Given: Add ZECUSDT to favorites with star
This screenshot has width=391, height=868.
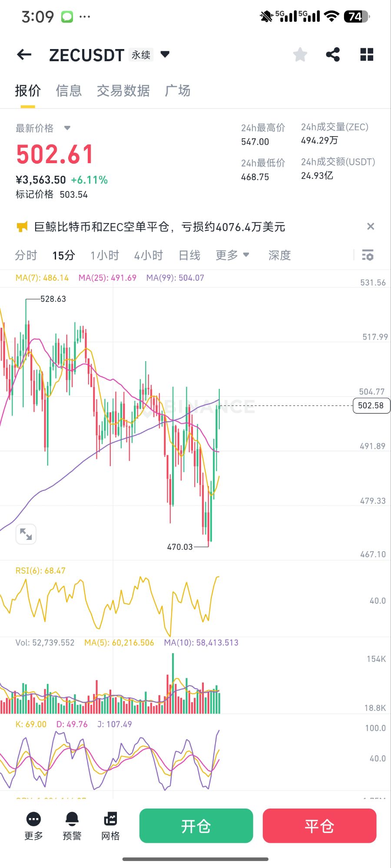Looking at the screenshot, I should (x=300, y=55).
